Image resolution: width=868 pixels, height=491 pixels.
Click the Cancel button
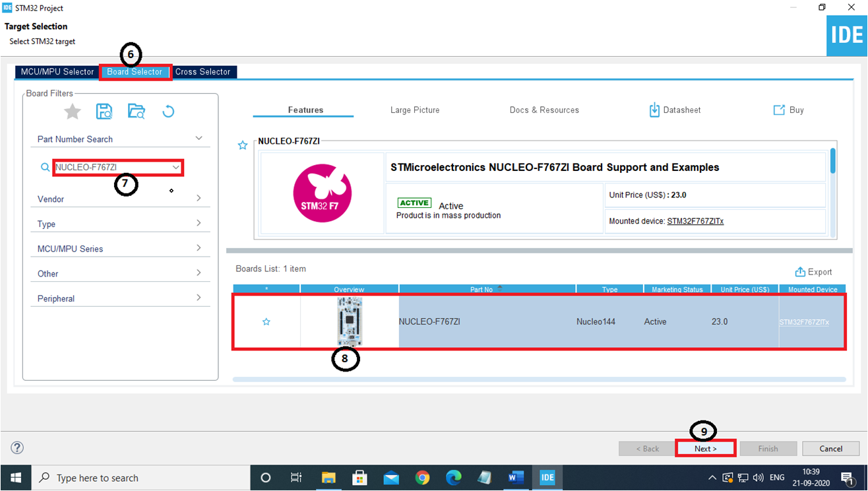(x=830, y=449)
